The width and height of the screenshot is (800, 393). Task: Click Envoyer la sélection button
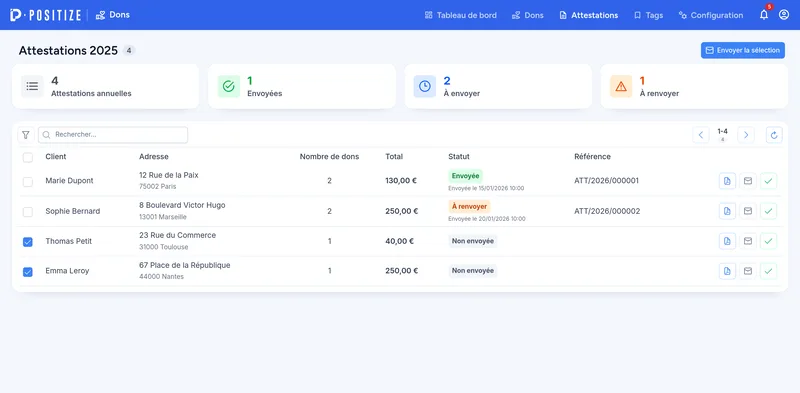coord(743,50)
